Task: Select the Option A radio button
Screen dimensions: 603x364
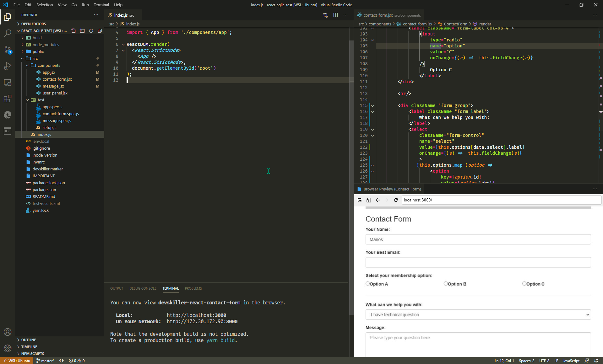Action: tap(367, 283)
